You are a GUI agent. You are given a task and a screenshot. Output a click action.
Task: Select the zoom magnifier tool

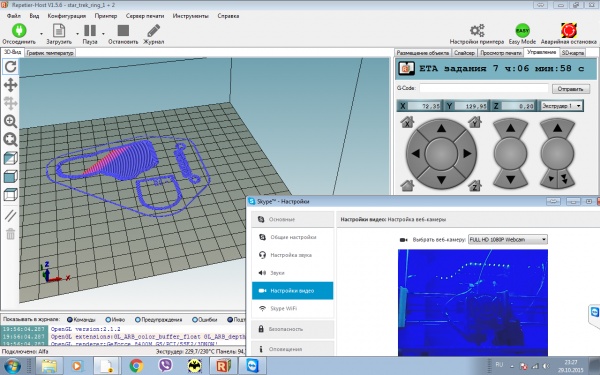(11, 121)
